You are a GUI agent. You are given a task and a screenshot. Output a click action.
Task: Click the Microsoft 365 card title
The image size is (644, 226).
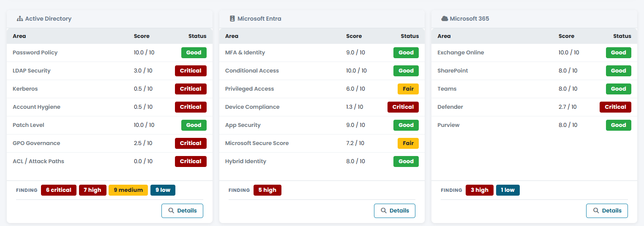point(469,19)
